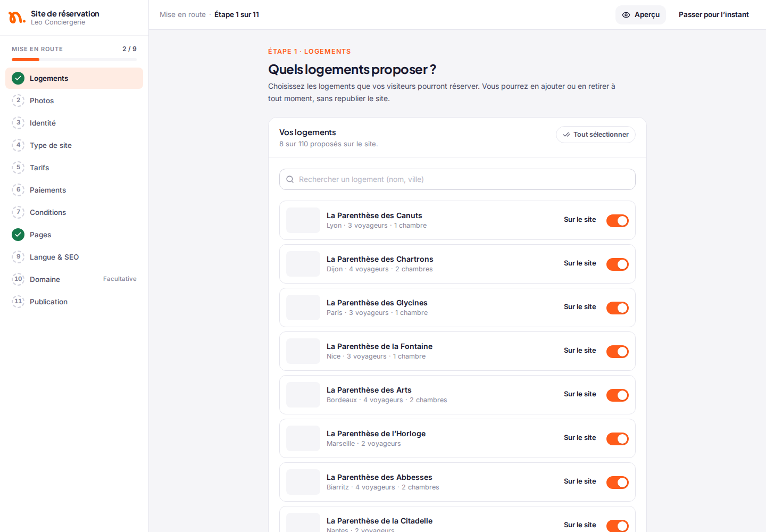
Task: Click the step 4 circle next to Type de site
Action: point(18,145)
